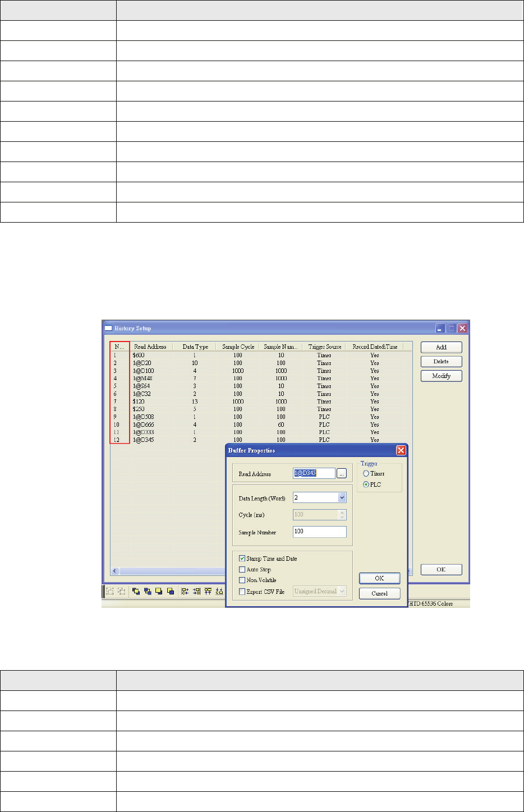The width and height of the screenshot is (524, 812).
Task: Expand the Data Length (Word) dropdown
Action: point(342,498)
